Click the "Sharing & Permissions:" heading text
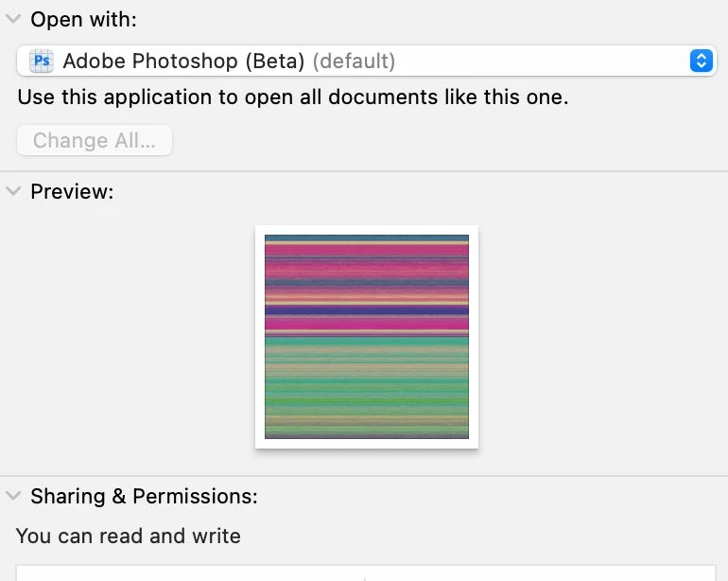728x581 pixels. point(144,496)
